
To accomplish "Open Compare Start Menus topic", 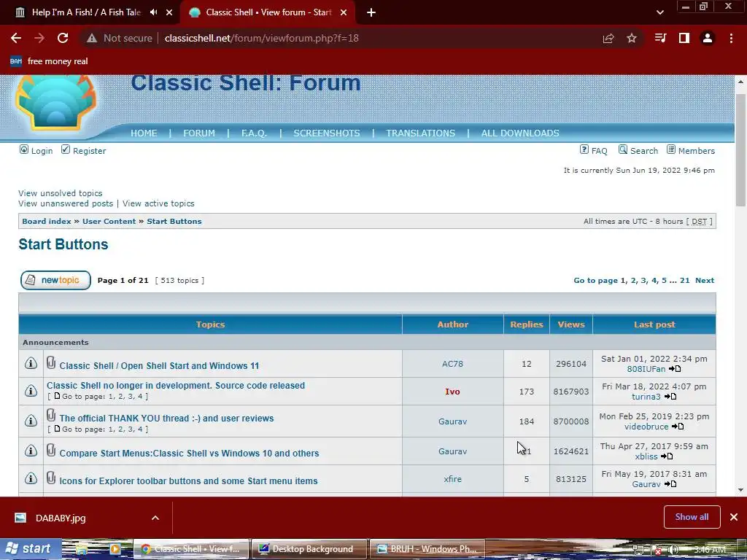I will tap(189, 454).
